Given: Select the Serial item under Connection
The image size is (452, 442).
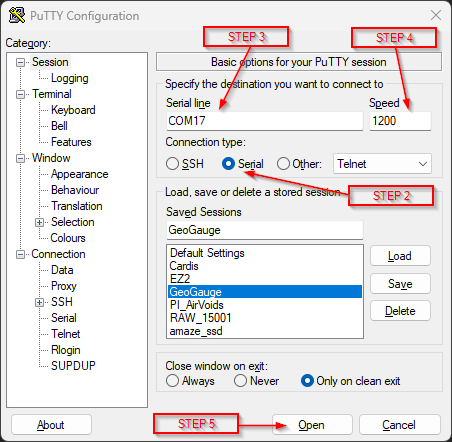Looking at the screenshot, I should point(64,318).
